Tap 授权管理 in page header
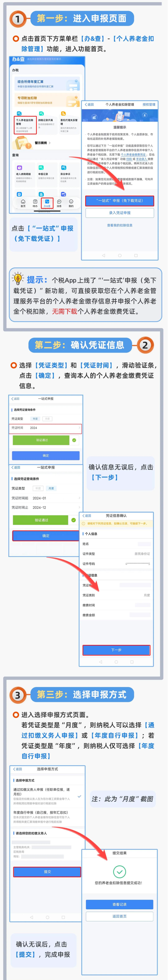Viewport: 168px width, 980px height. (x=149, y=104)
